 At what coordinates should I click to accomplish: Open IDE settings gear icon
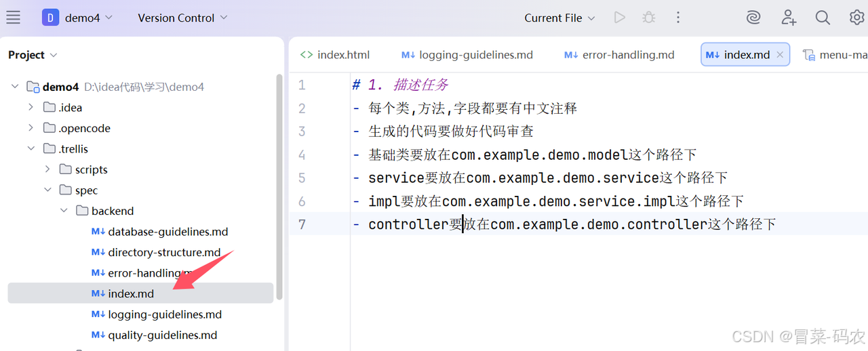pyautogui.click(x=857, y=18)
